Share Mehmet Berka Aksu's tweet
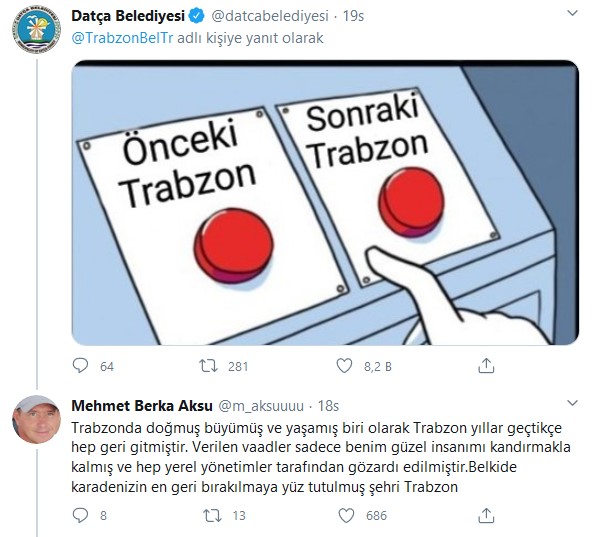The width and height of the screenshot is (594, 537). (486, 515)
